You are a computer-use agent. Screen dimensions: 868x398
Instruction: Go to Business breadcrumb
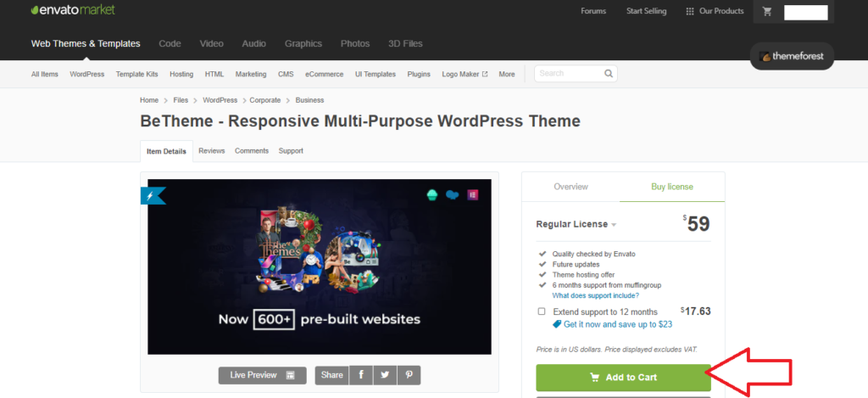pyautogui.click(x=310, y=100)
